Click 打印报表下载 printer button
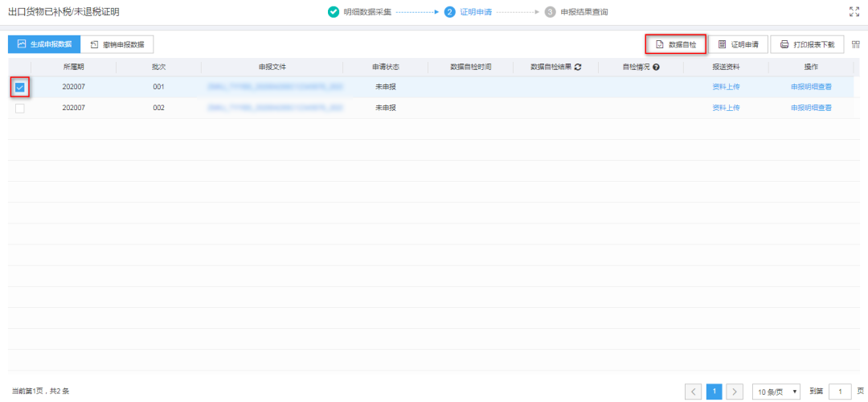The image size is (868, 402). [x=807, y=44]
